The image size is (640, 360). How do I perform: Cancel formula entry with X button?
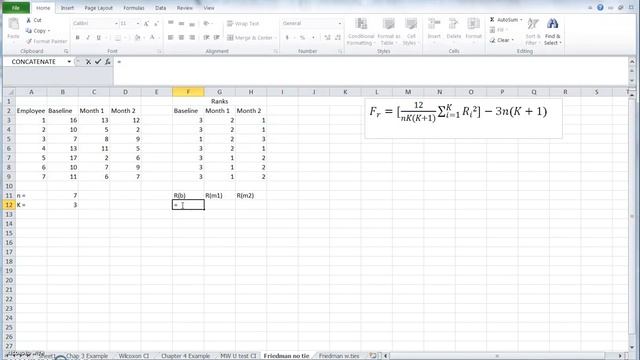[88, 62]
